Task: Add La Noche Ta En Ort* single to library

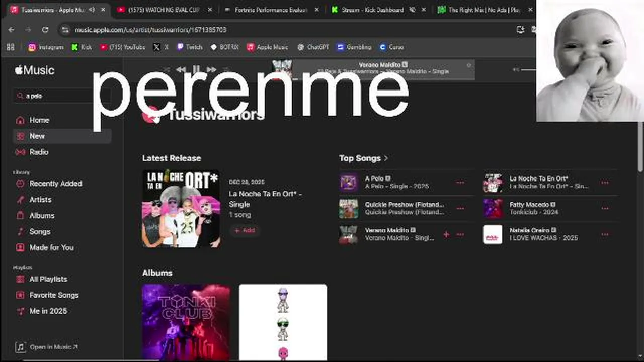Action: 245,230
